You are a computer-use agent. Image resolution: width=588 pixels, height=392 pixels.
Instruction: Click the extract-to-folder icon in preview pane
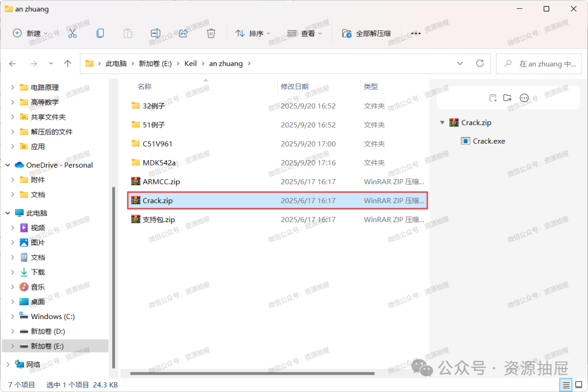[x=507, y=98]
